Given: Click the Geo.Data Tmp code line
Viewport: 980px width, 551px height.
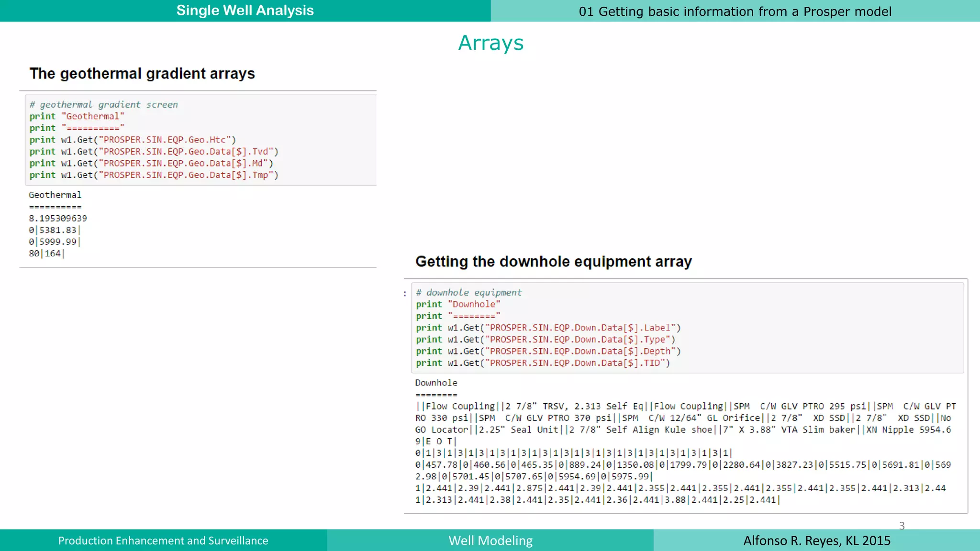Looking at the screenshot, I should click(x=154, y=175).
